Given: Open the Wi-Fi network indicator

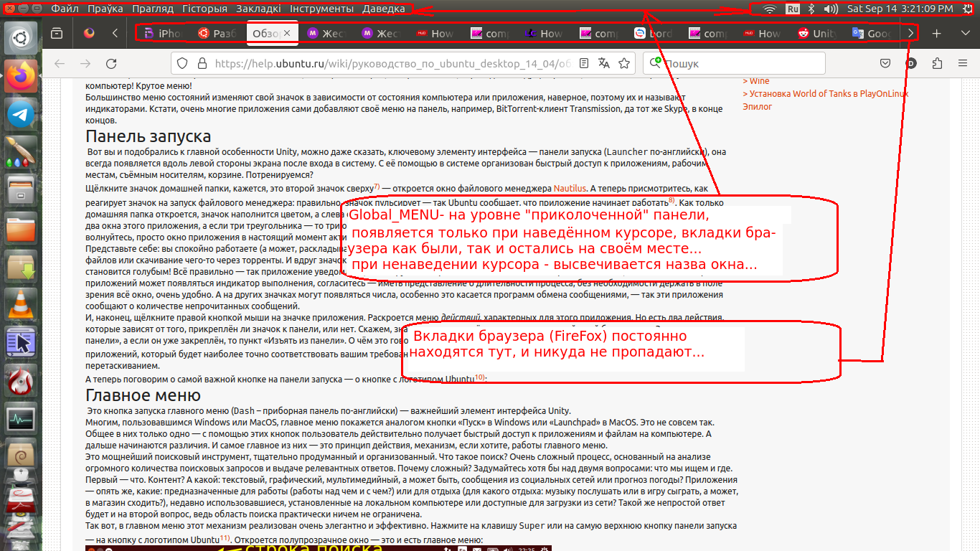Looking at the screenshot, I should pos(770,9).
